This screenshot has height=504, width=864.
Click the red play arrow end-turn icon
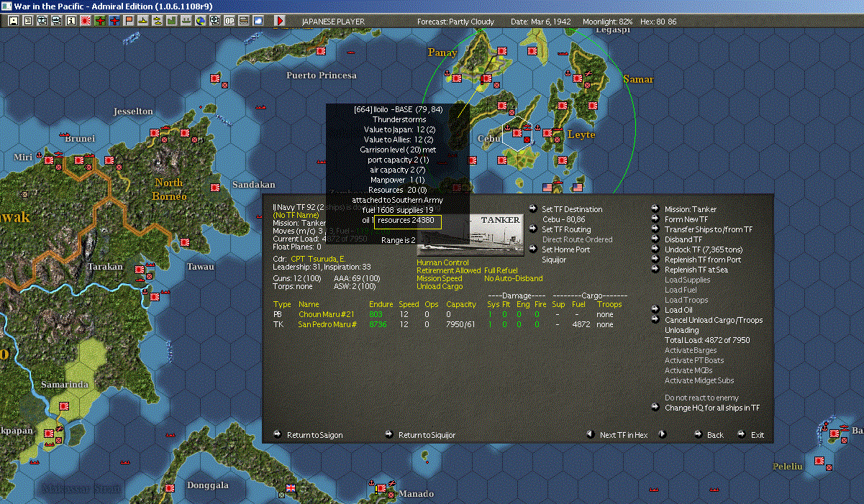tap(280, 21)
